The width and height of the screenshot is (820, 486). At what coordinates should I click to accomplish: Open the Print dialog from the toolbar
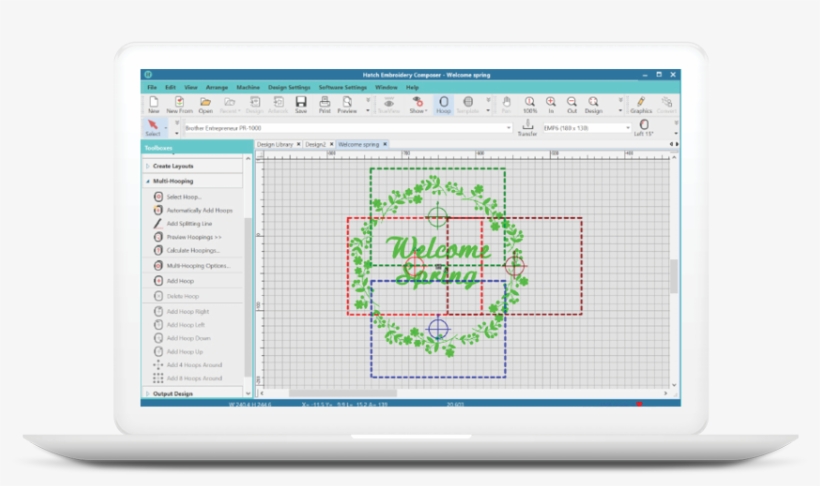coord(324,104)
